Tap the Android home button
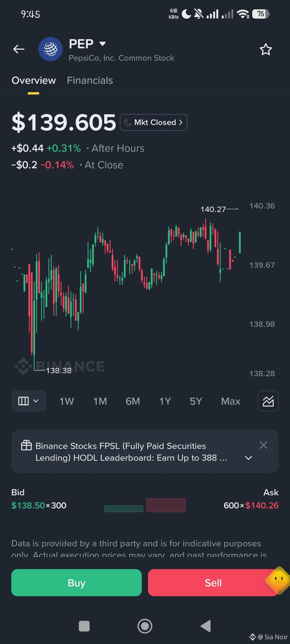290x644 pixels. point(145,626)
